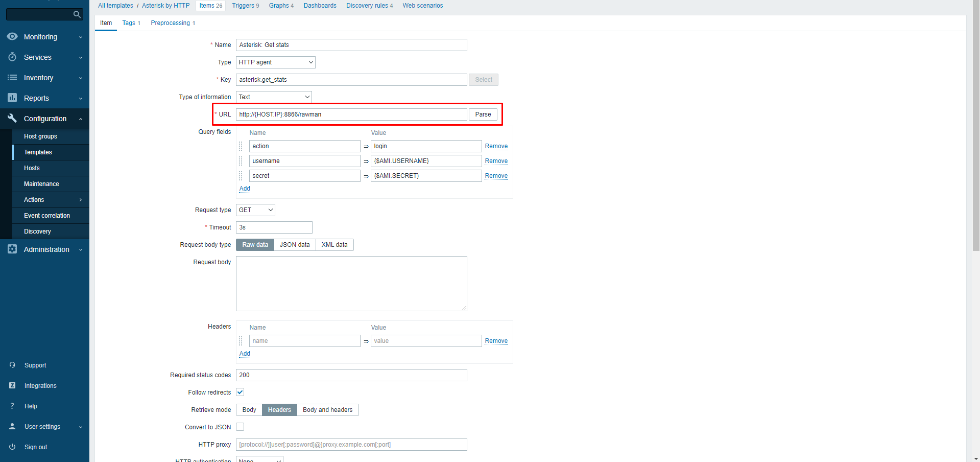Open the Dashboards tab
The width and height of the screenshot is (980, 462).
(320, 6)
